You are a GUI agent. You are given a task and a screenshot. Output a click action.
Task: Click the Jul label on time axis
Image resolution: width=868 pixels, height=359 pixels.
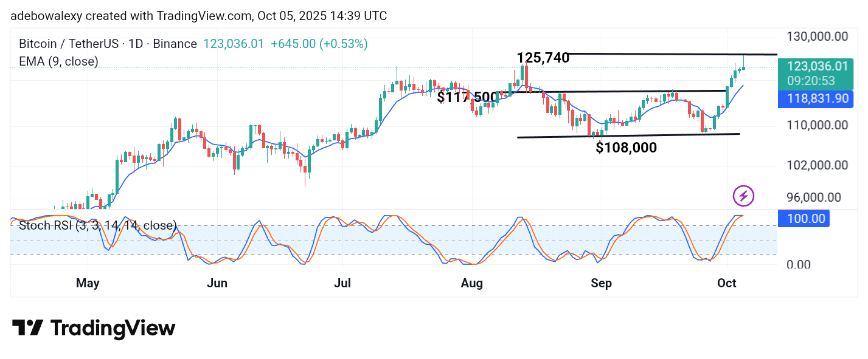point(342,283)
